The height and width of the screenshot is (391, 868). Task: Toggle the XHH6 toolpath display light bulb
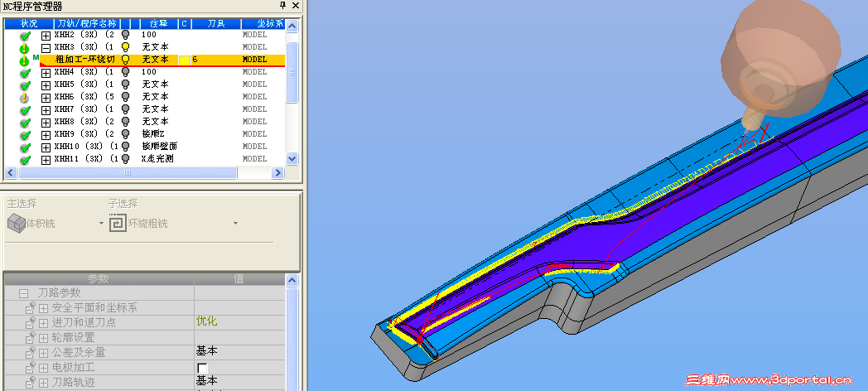pos(125,96)
